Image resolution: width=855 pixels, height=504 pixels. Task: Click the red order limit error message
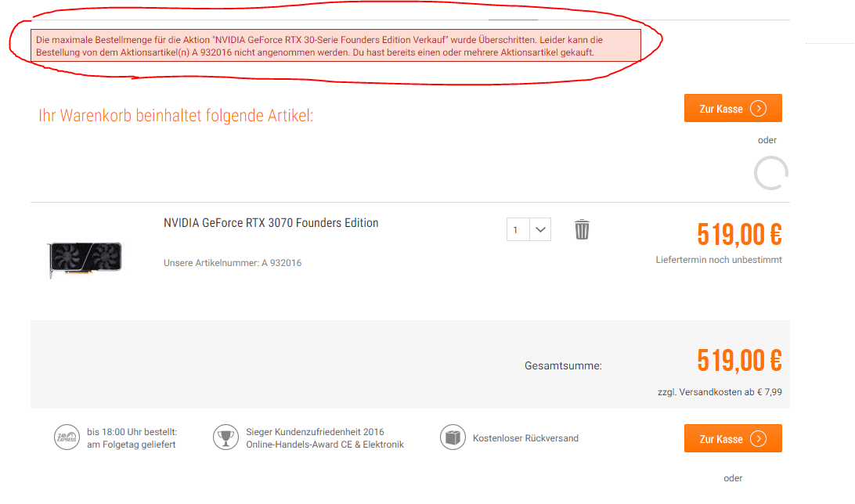336,45
